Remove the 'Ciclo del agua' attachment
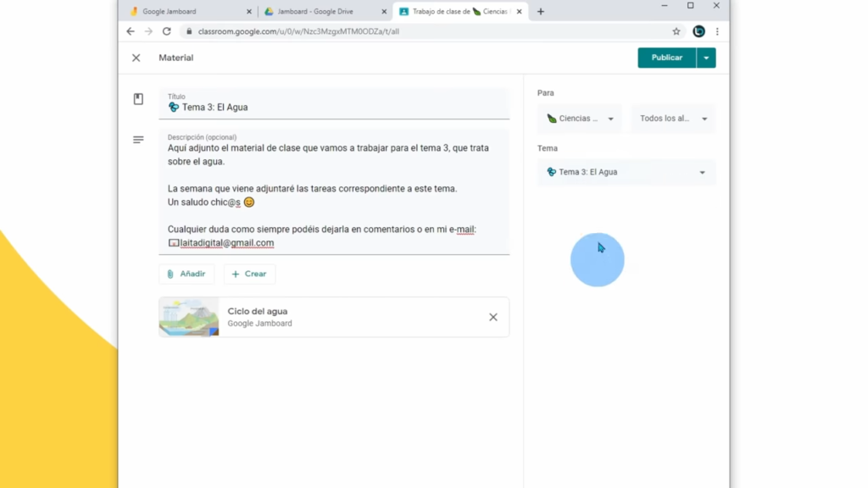Image resolution: width=868 pixels, height=488 pixels. (493, 317)
